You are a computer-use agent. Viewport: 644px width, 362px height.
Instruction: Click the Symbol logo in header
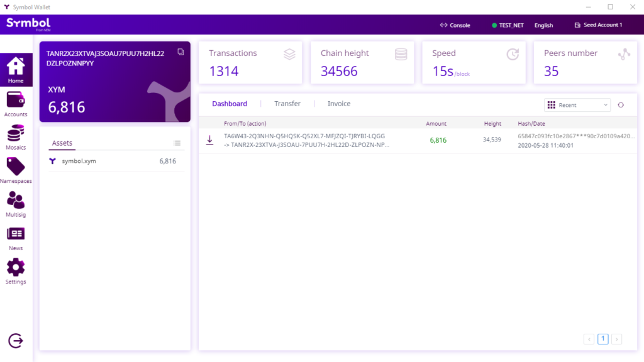click(x=28, y=24)
